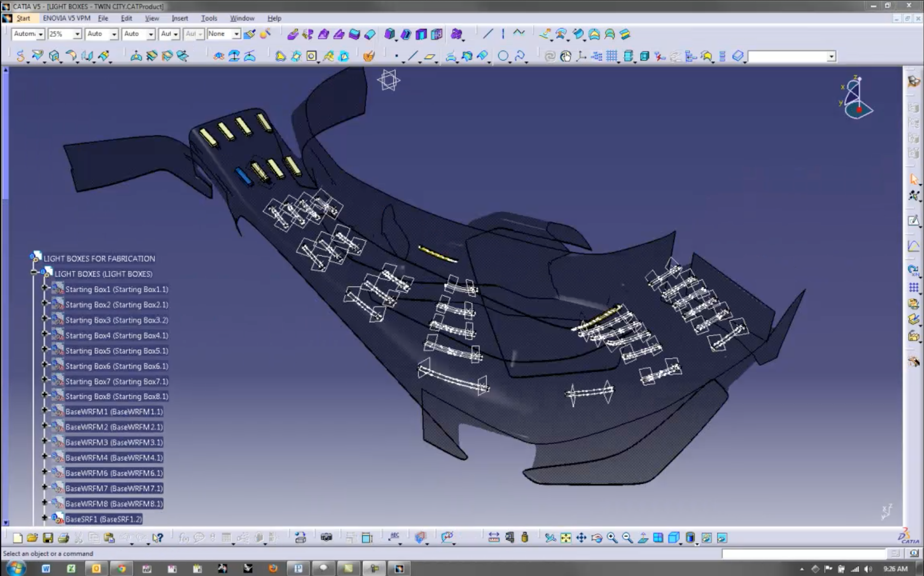Click the Point creation tool
Screen dimensions: 924x576
pos(397,56)
